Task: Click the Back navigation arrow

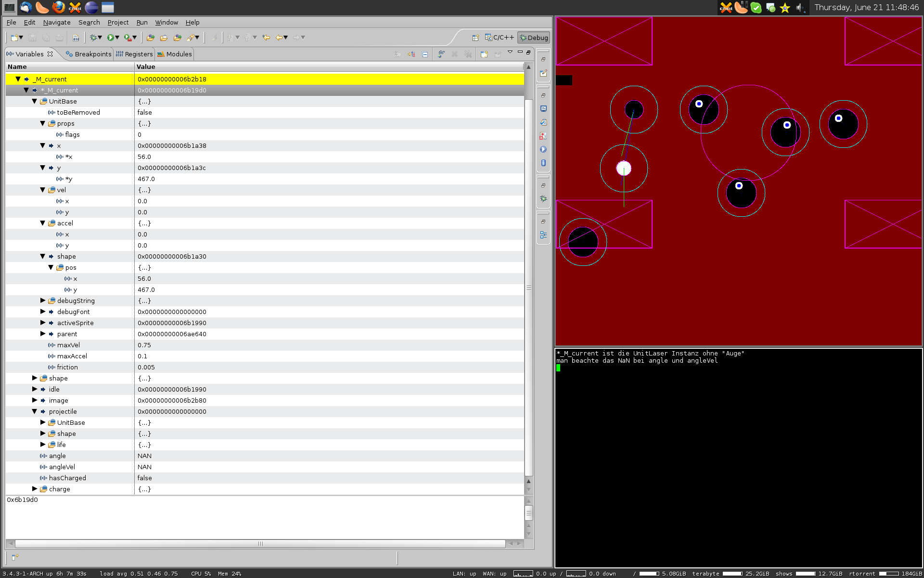Action: tap(279, 38)
